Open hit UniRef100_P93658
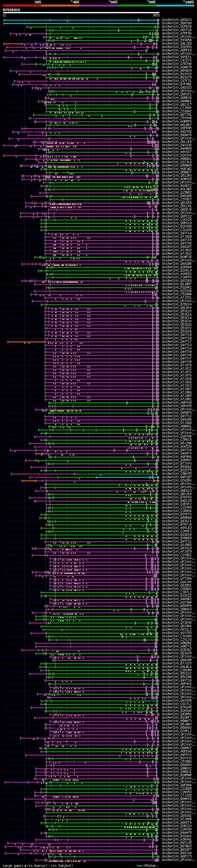 click(x=177, y=40)
